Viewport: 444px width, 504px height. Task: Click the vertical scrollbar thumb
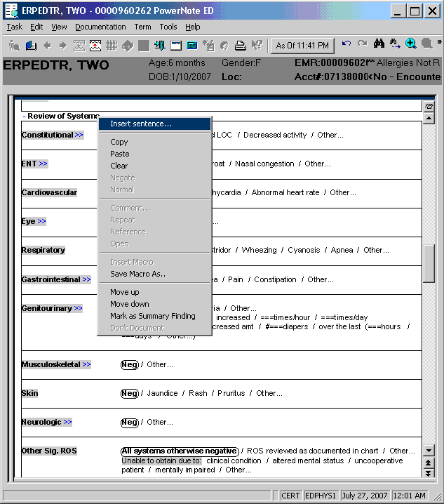coord(429,263)
